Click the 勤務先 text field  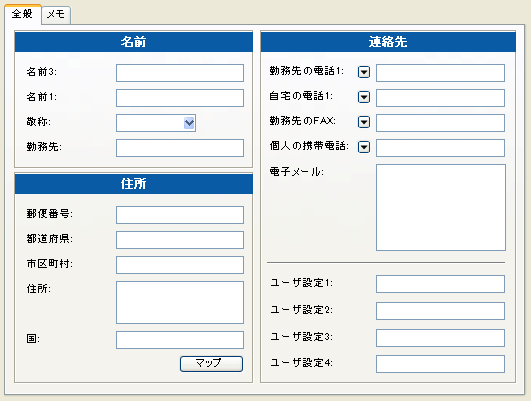click(x=180, y=148)
